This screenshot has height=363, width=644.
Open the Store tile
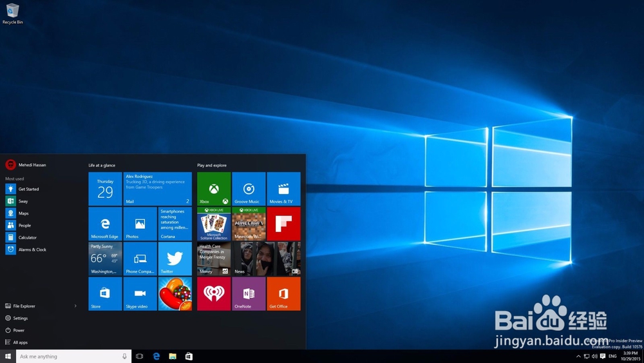tap(105, 293)
